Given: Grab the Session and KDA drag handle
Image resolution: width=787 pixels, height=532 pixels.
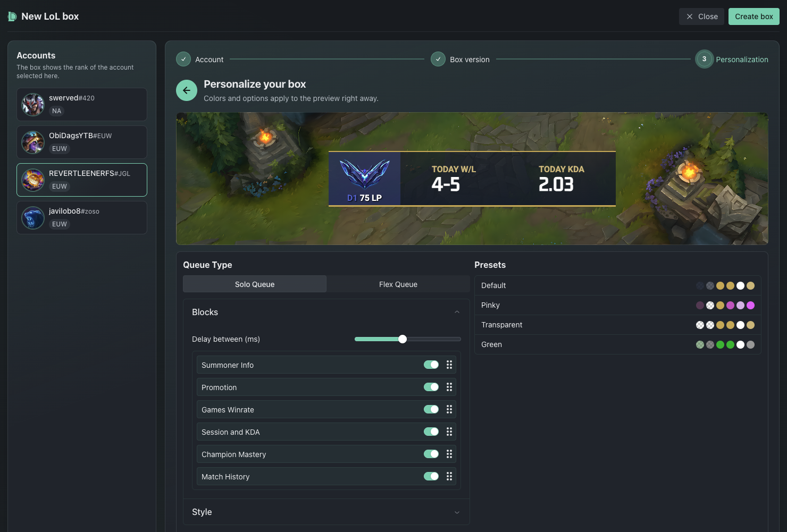Looking at the screenshot, I should click(449, 432).
